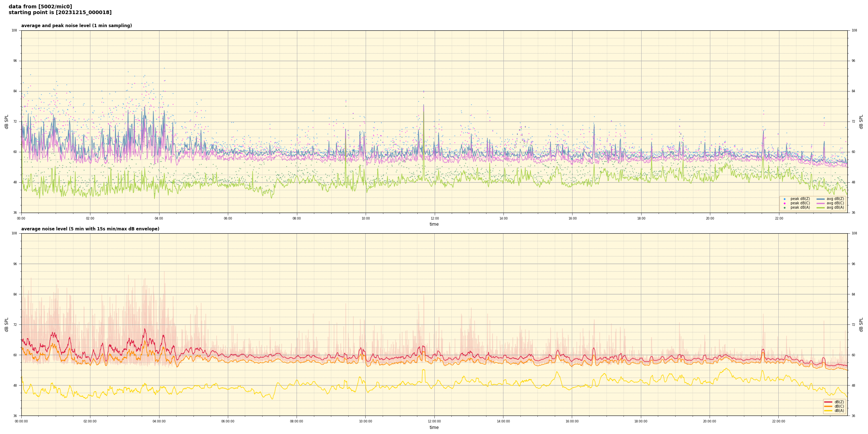The image size is (868, 434).
Task: Click the avg dB(A) green legend line
Action: [x=821, y=208]
